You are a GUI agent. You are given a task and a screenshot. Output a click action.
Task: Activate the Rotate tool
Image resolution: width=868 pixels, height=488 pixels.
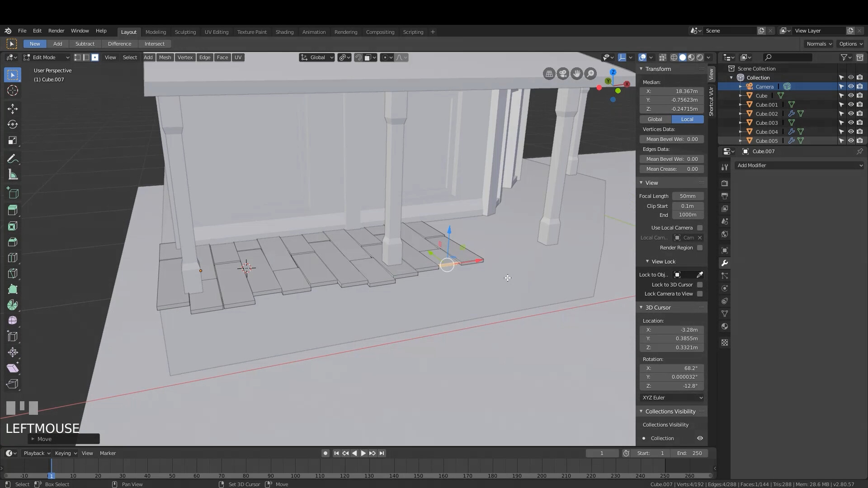tap(12, 124)
